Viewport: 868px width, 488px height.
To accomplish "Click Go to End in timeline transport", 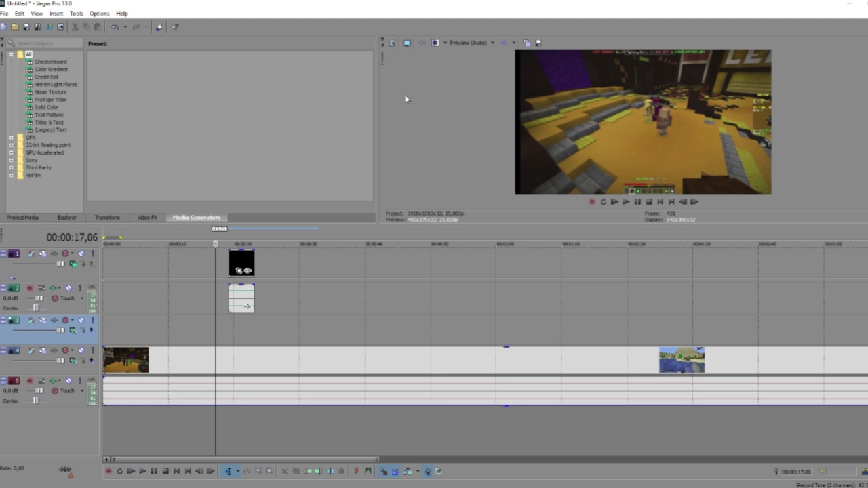I will [x=188, y=471].
